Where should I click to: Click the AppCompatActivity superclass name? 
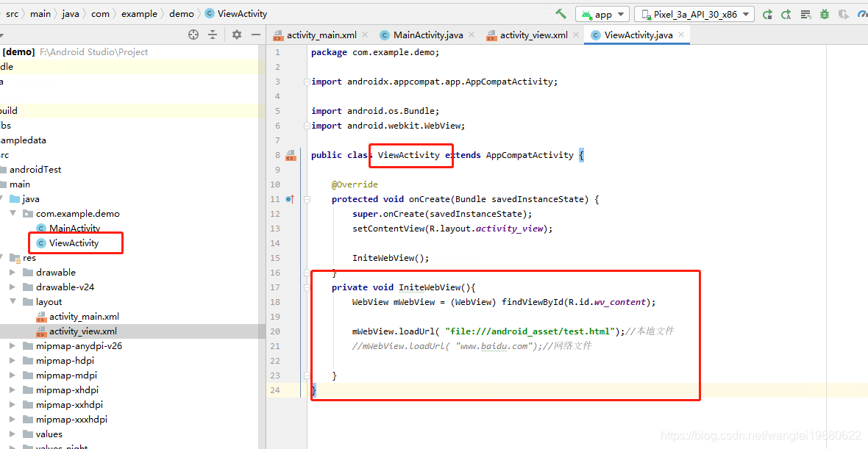tap(530, 155)
